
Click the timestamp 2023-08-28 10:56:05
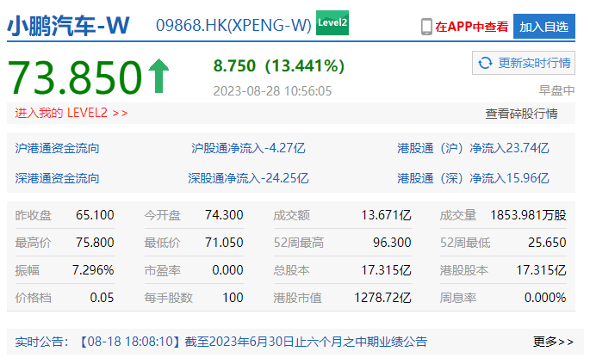pos(272,91)
